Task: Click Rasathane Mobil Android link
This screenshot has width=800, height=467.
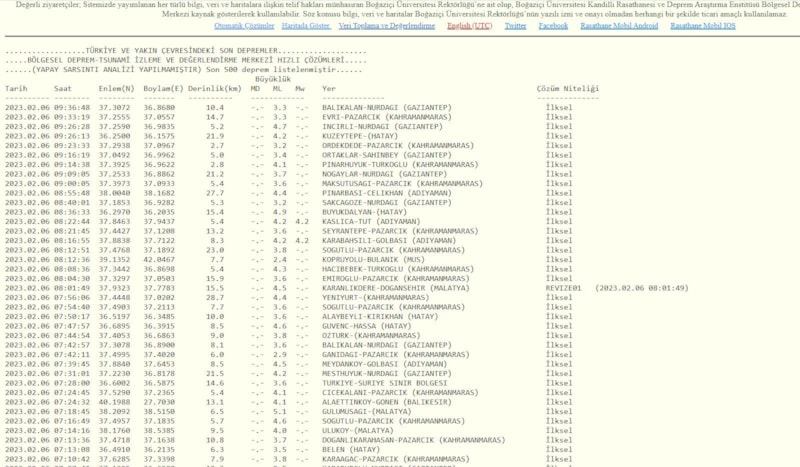Action: [620, 26]
